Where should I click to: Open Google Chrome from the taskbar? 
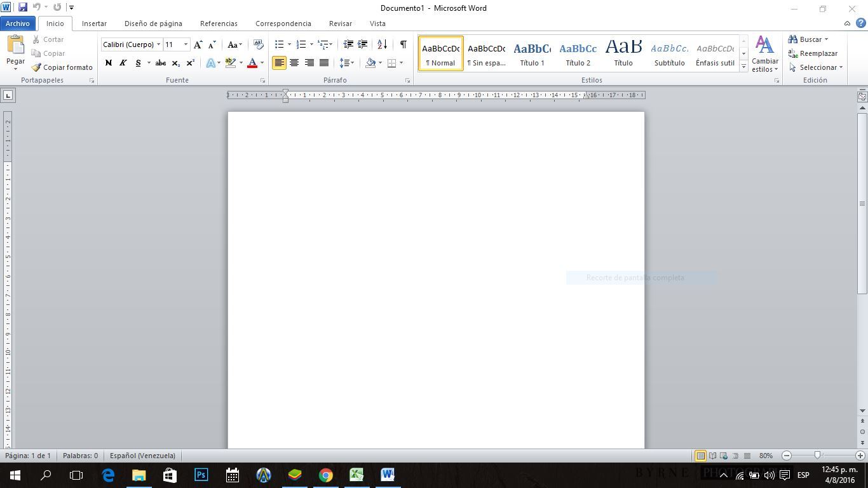(325, 475)
